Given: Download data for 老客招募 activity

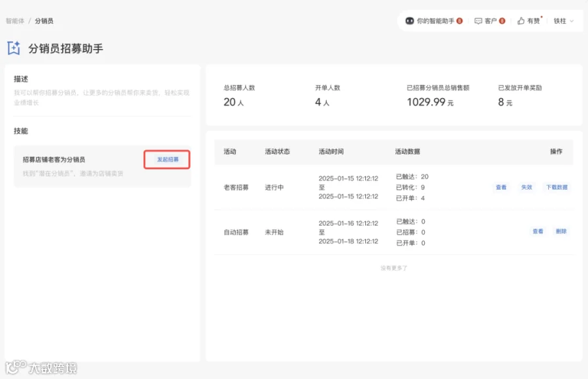Looking at the screenshot, I should pos(557,188).
